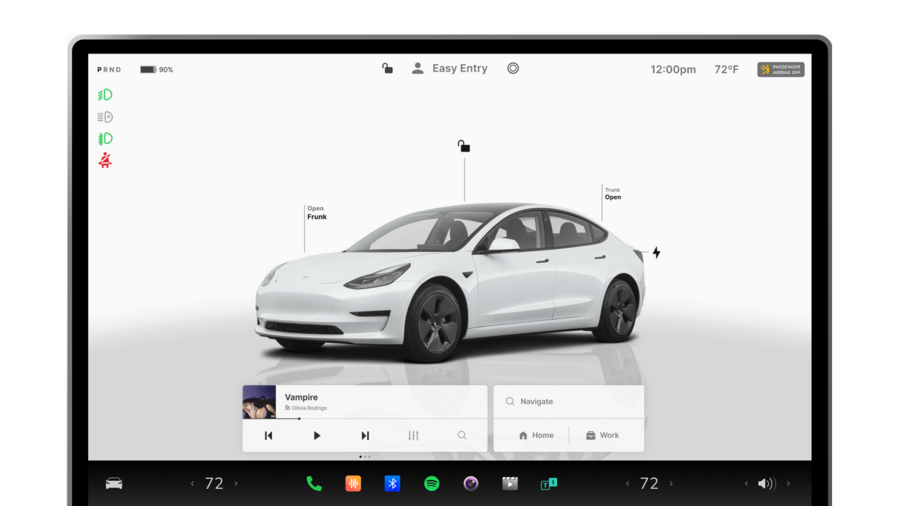Viewport: 900px width, 506px height.
Task: Lower the volume with left arrow
Action: coord(746,484)
